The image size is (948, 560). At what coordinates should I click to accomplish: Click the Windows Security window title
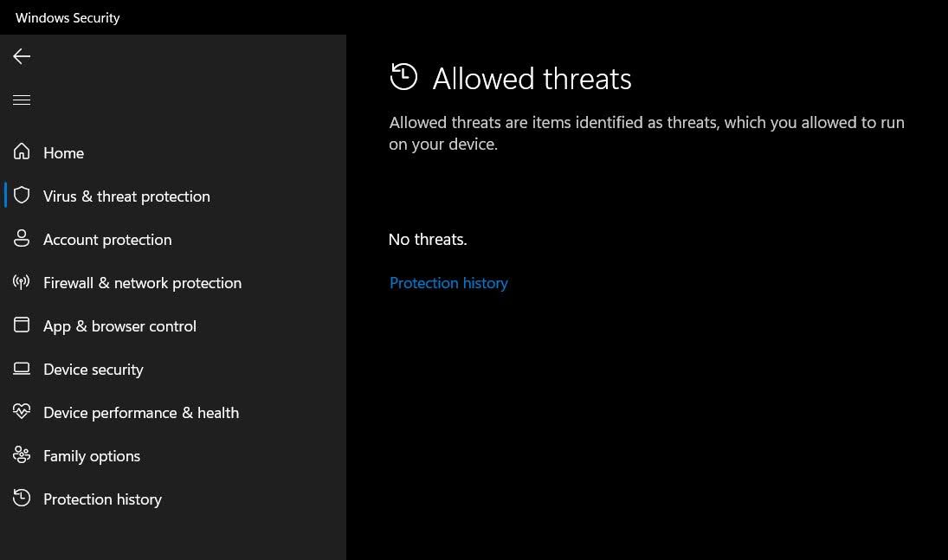tap(68, 17)
